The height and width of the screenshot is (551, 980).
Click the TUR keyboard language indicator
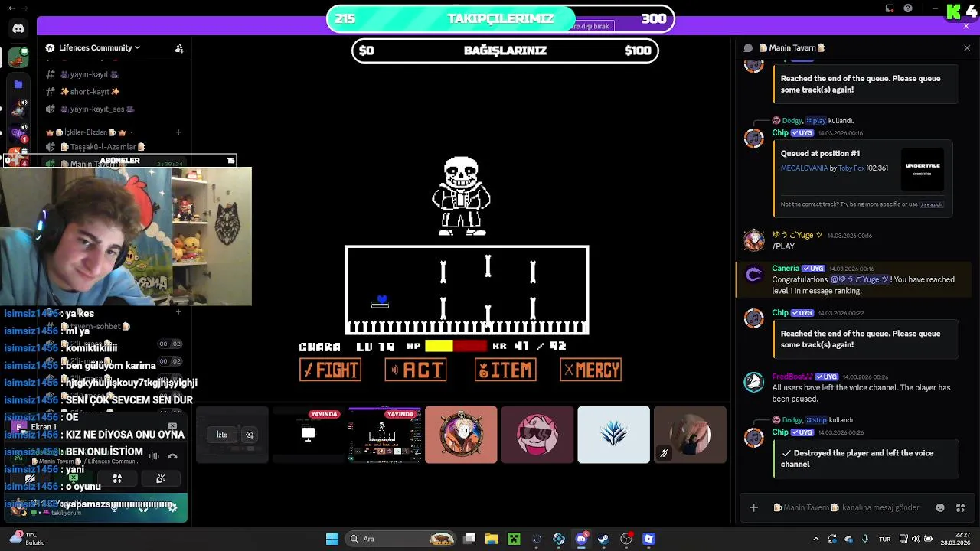click(x=884, y=539)
